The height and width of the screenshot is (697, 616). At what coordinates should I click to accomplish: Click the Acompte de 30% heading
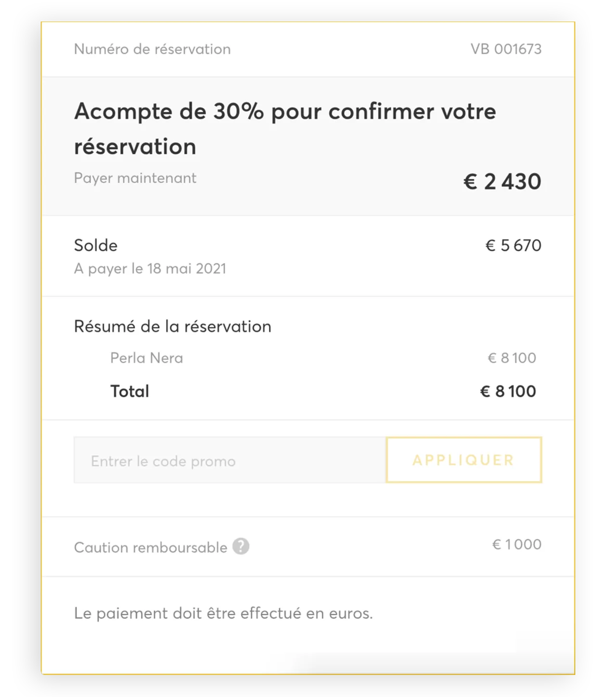pos(285,112)
